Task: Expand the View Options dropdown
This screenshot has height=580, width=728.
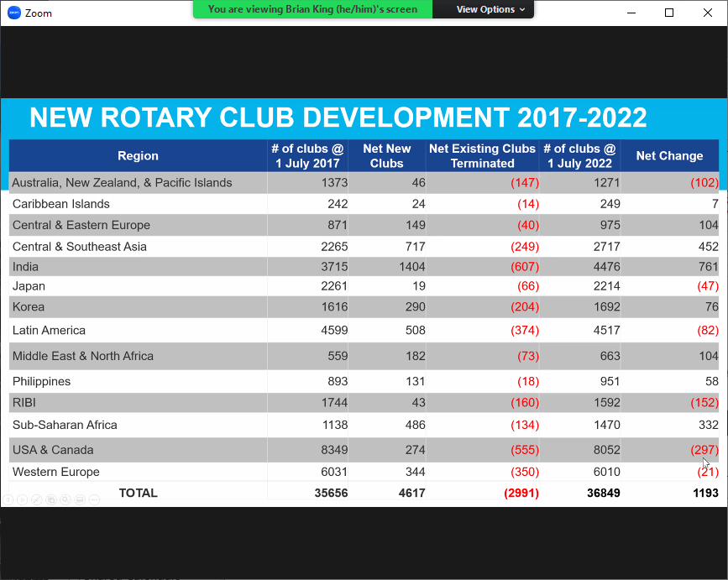Action: coord(490,9)
